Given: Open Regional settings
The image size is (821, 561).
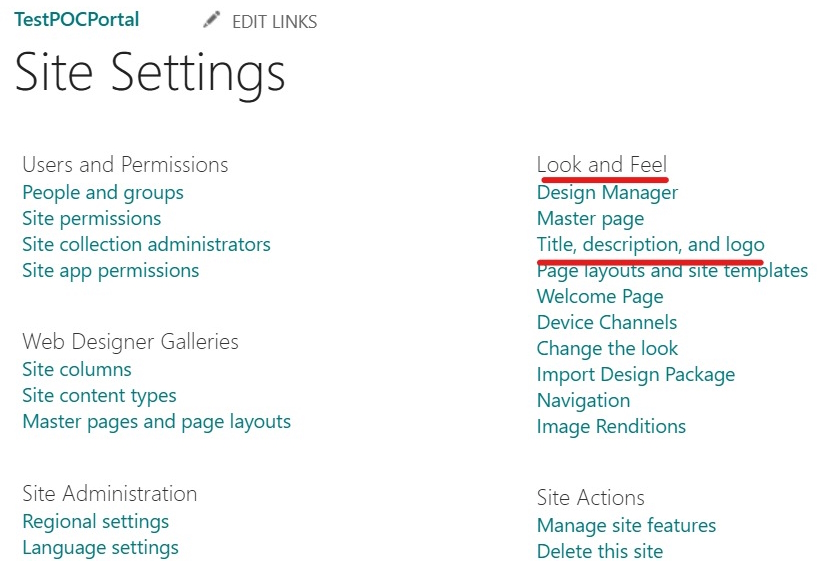Looking at the screenshot, I should tap(95, 521).
